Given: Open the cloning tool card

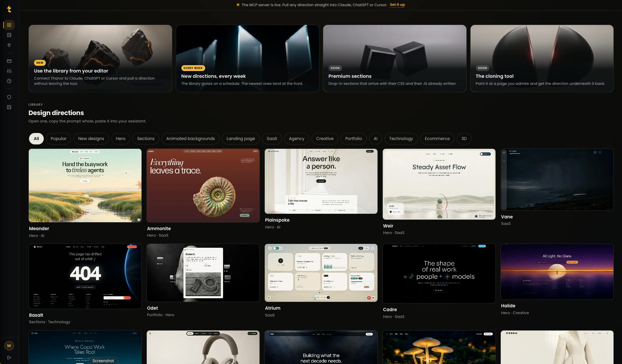Looking at the screenshot, I should click(x=542, y=58).
